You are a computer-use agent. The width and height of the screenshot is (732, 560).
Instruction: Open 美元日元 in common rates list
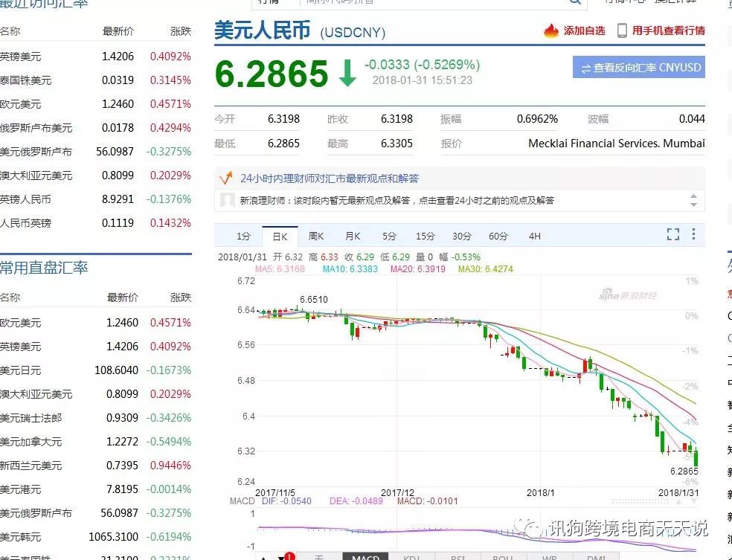tap(21, 370)
